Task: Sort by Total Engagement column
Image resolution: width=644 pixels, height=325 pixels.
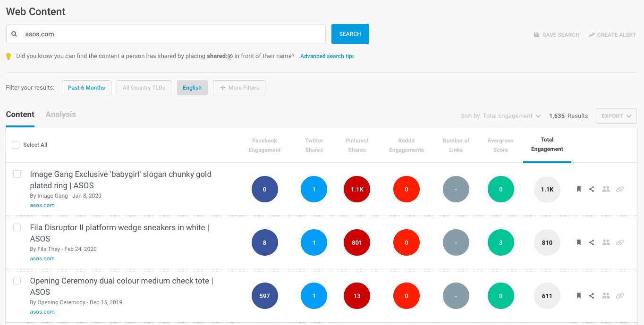Action: 547,144
